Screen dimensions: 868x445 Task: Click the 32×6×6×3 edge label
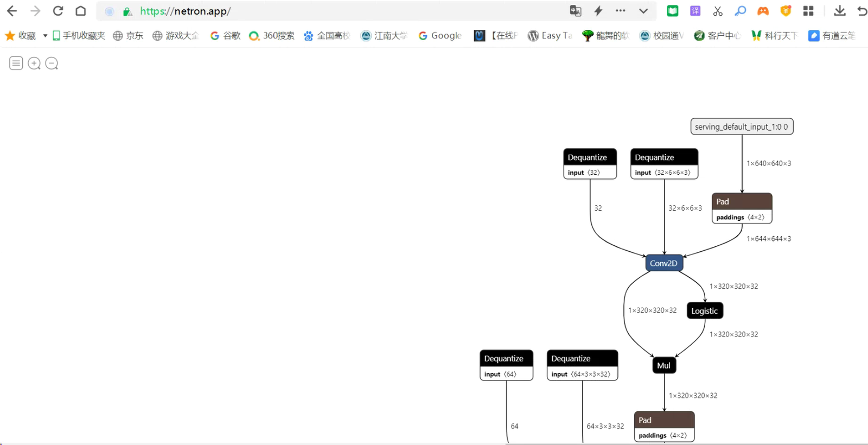(x=685, y=208)
